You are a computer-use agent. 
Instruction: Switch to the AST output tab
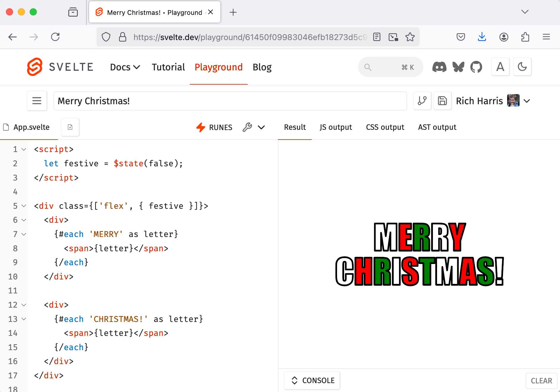tap(437, 127)
